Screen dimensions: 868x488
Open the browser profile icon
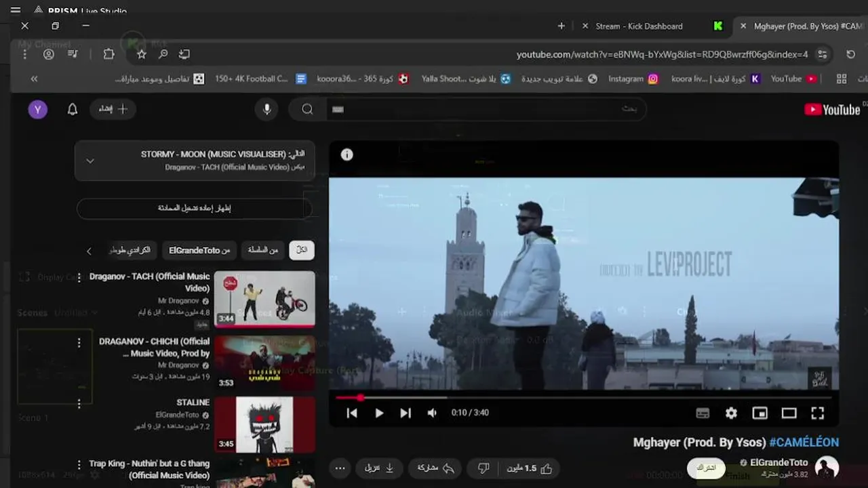pyautogui.click(x=49, y=54)
